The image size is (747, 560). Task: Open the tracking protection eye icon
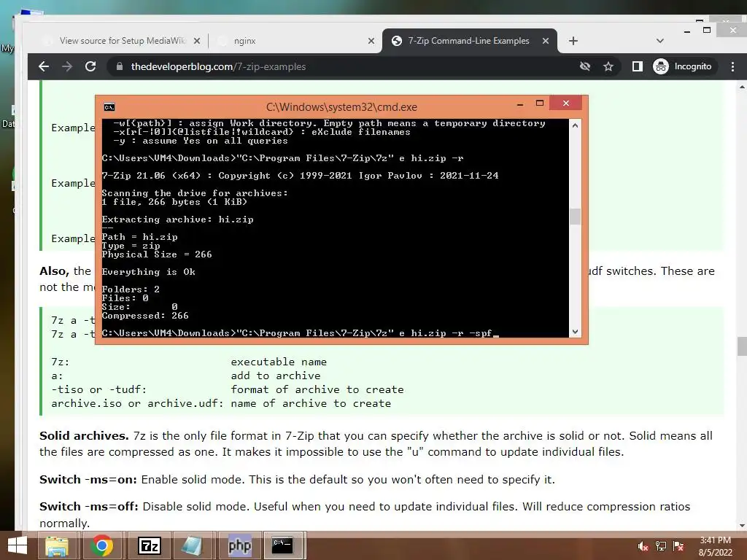(585, 66)
